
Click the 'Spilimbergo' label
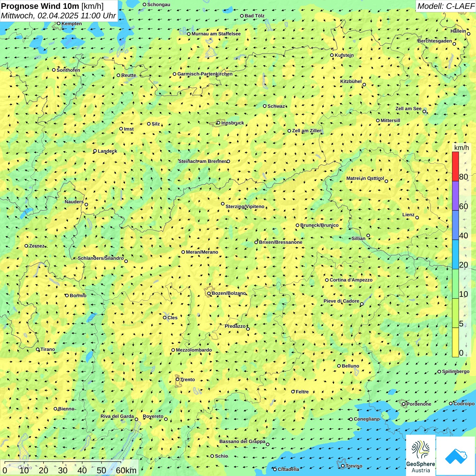[456, 371]
